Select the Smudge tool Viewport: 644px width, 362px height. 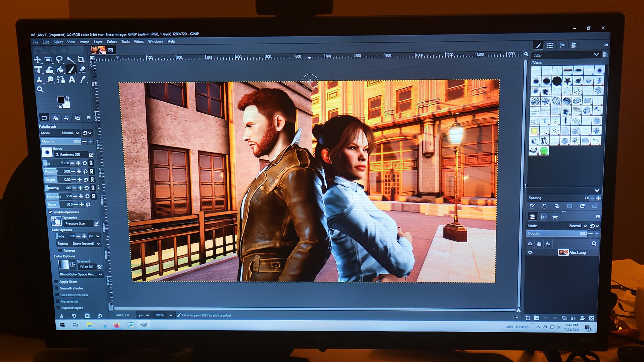click(50, 80)
